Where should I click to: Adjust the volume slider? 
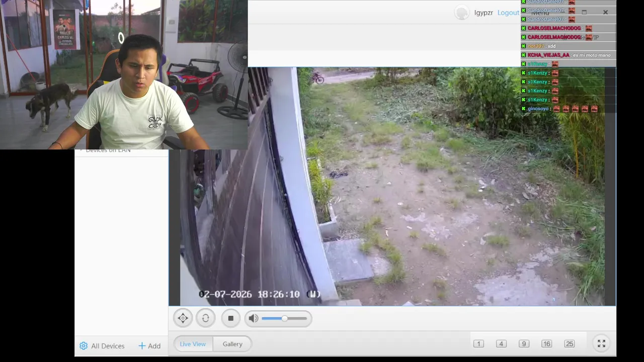click(284, 318)
